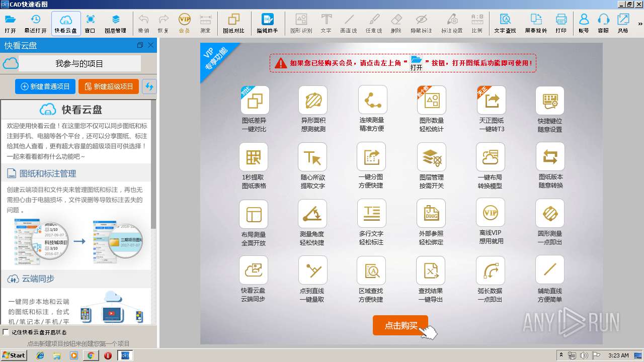Select the 画直线 line drawing tool

pyautogui.click(x=349, y=24)
